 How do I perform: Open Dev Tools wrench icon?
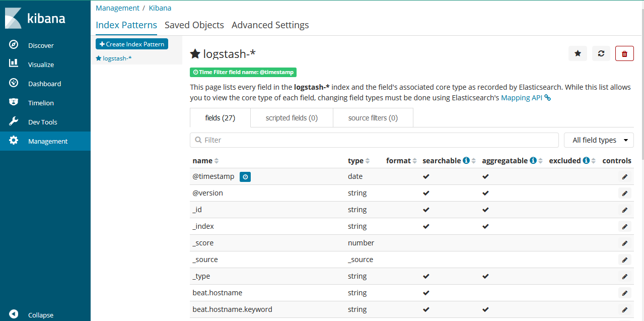tap(14, 121)
